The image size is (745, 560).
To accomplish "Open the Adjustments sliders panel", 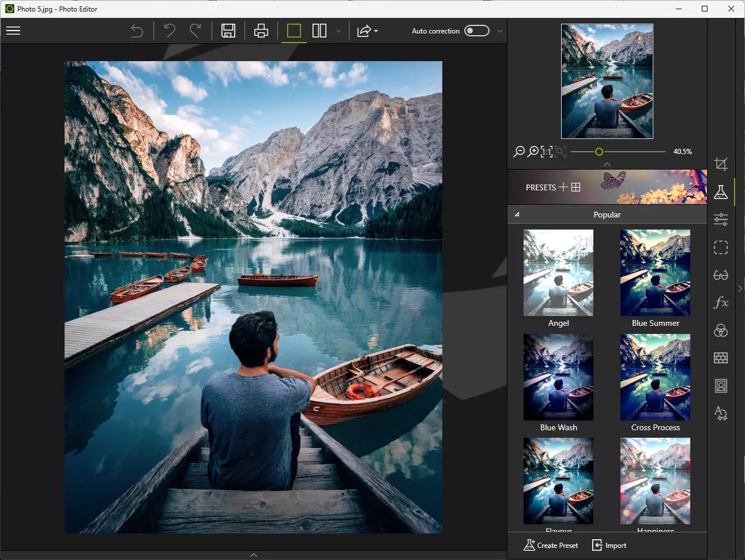I will (x=721, y=220).
